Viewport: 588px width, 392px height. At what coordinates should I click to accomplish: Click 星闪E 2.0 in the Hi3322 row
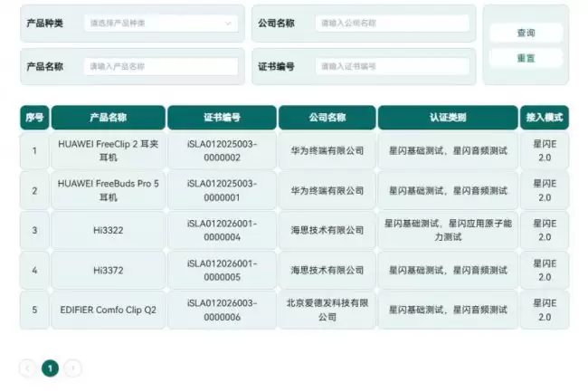545,230
